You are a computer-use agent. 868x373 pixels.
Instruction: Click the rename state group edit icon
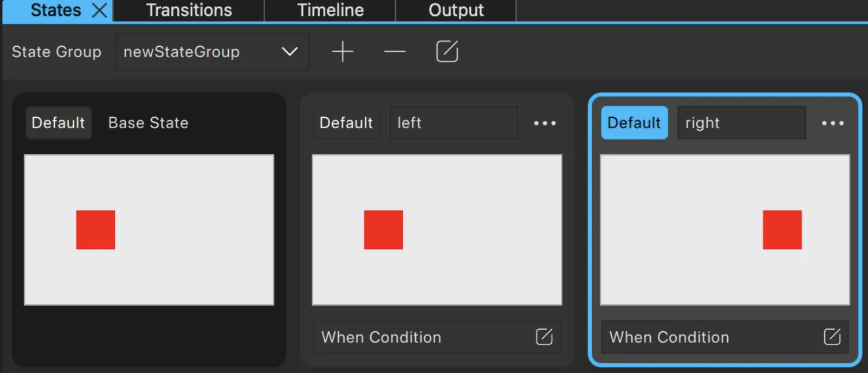click(447, 52)
